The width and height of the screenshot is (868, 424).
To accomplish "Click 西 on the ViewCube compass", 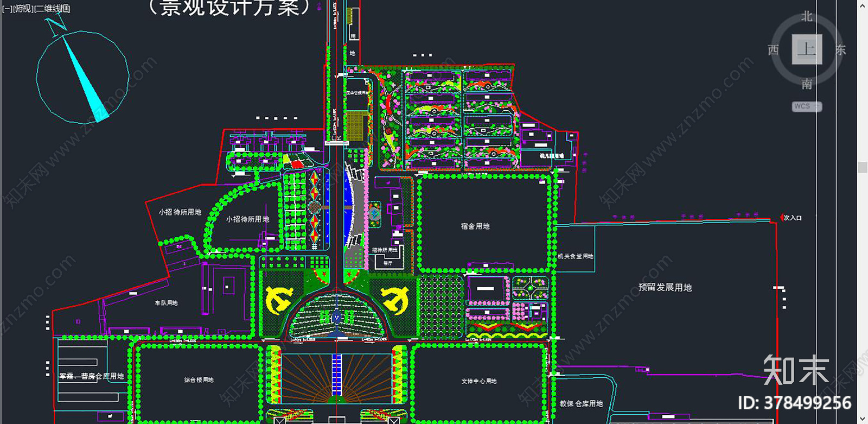I will pos(773,50).
